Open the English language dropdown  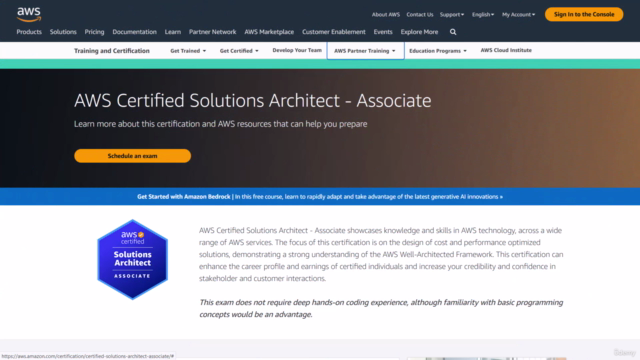click(483, 14)
